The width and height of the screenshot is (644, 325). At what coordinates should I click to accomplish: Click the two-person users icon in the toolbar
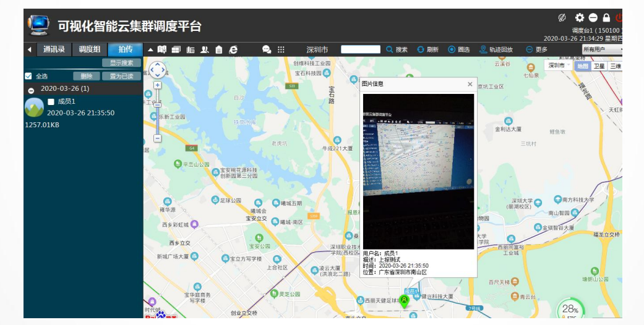click(x=205, y=49)
